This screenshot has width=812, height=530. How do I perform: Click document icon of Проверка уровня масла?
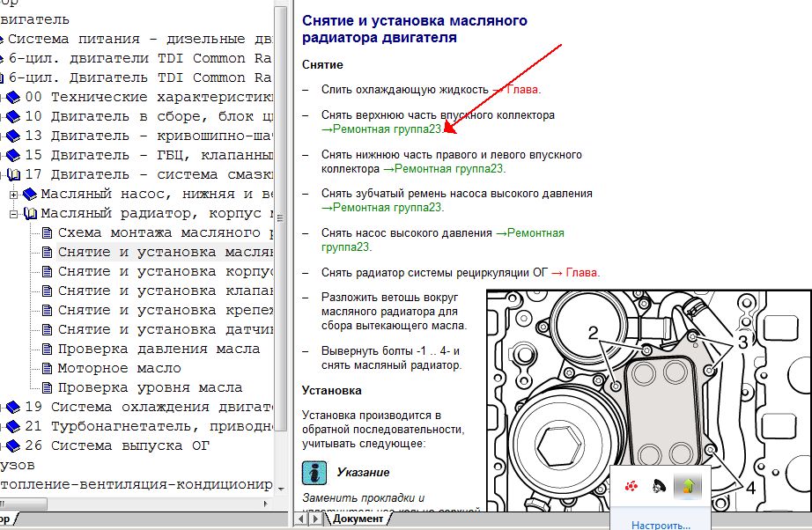(47, 387)
